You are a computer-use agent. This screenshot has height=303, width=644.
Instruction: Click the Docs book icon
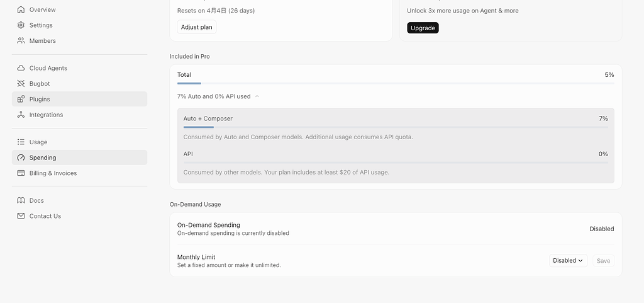pos(21,200)
